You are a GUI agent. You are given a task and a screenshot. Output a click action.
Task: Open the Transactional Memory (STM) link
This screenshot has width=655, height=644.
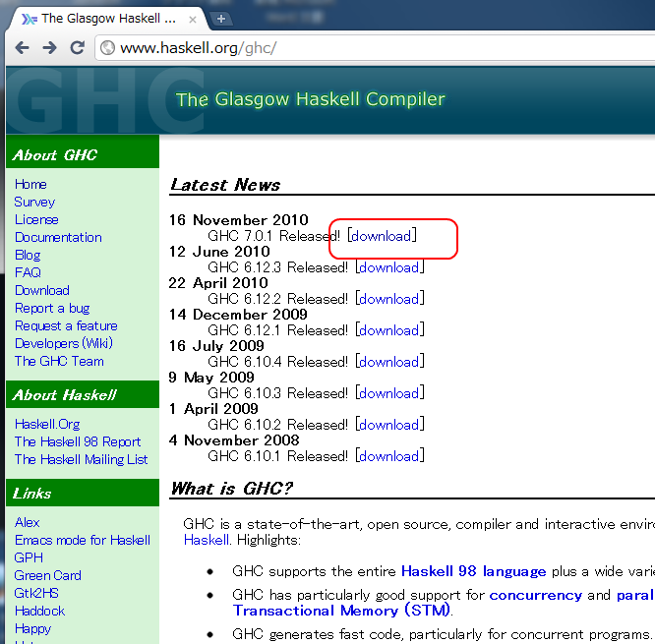point(341,611)
